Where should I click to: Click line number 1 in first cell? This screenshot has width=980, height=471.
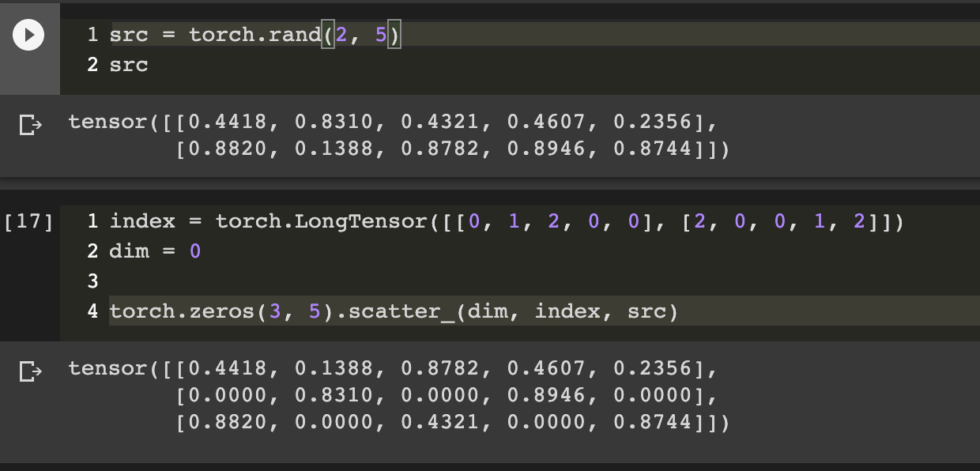tap(93, 35)
